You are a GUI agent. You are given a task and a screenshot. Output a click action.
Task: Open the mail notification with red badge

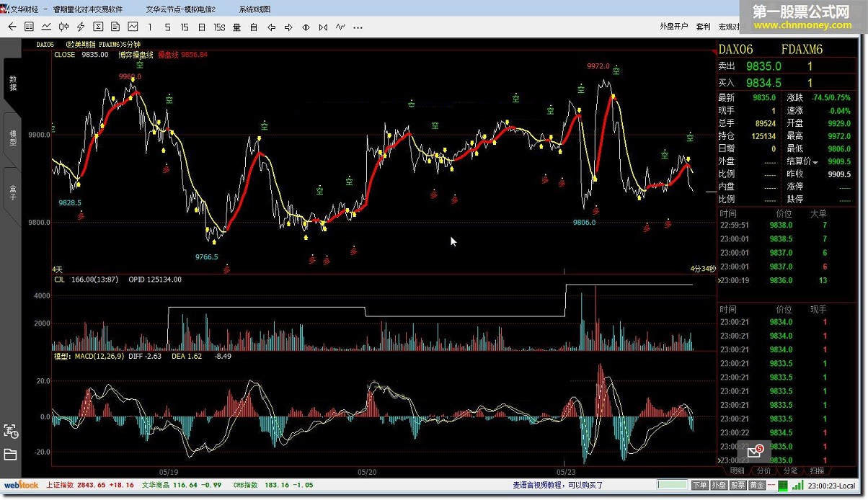(755, 452)
